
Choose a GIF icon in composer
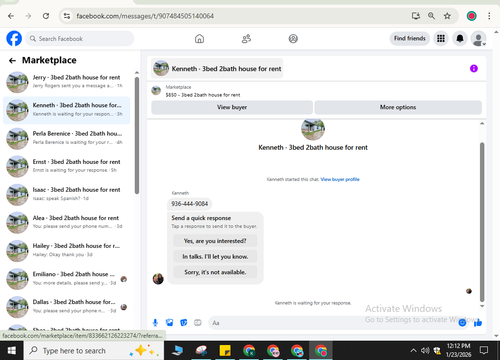click(198, 323)
